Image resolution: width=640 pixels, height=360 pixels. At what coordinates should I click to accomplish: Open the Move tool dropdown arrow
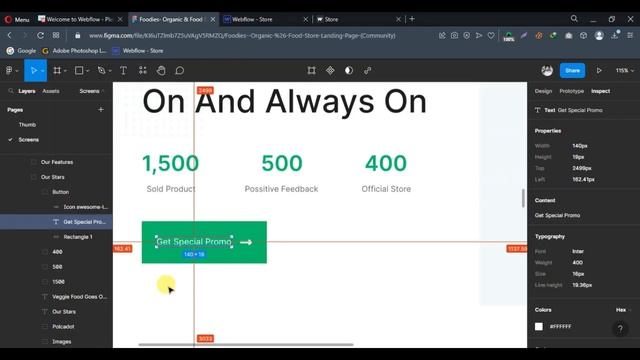(42, 71)
